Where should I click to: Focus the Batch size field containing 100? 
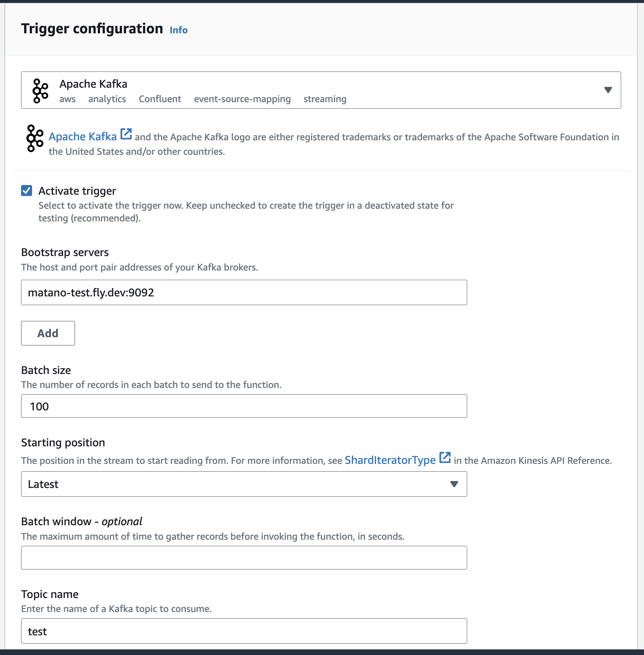(243, 406)
